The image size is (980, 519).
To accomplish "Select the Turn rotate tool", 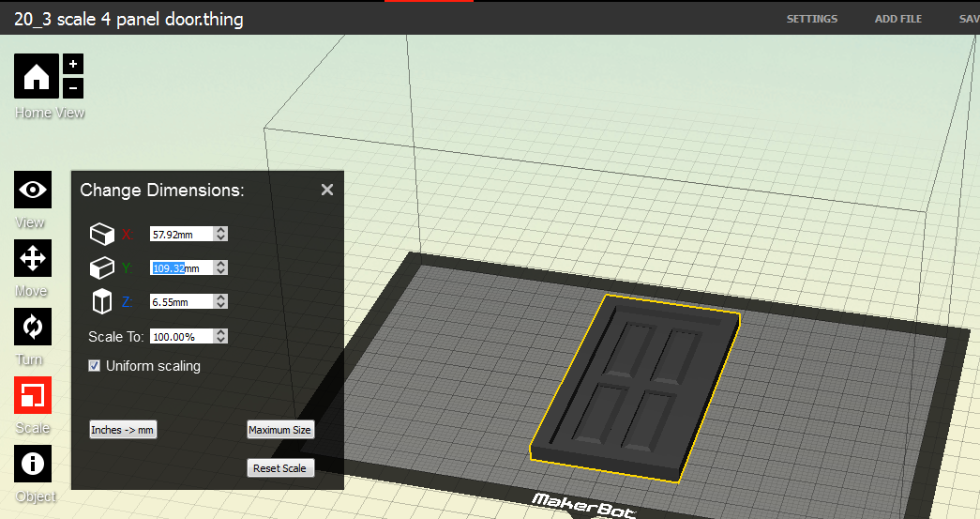I will click(33, 327).
